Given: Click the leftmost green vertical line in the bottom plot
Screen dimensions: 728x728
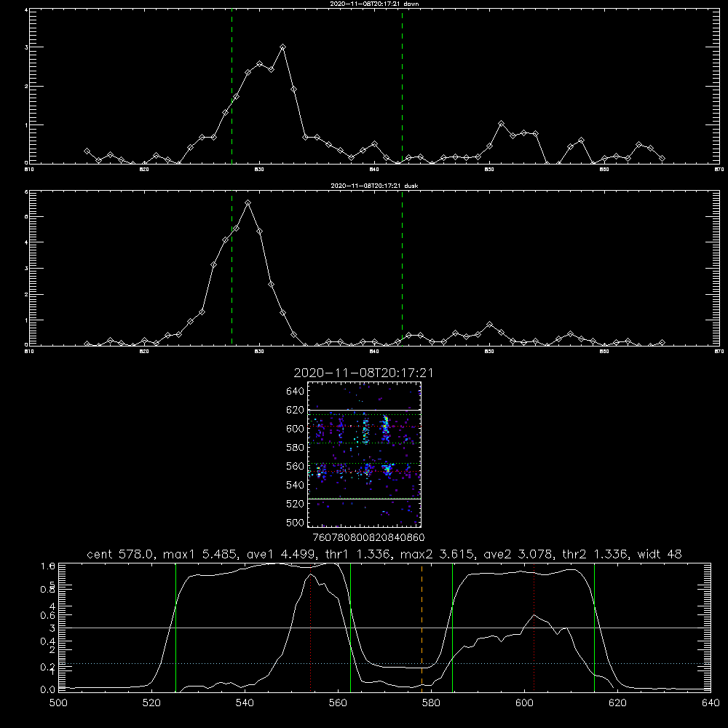Looking at the screenshot, I should (175, 627).
